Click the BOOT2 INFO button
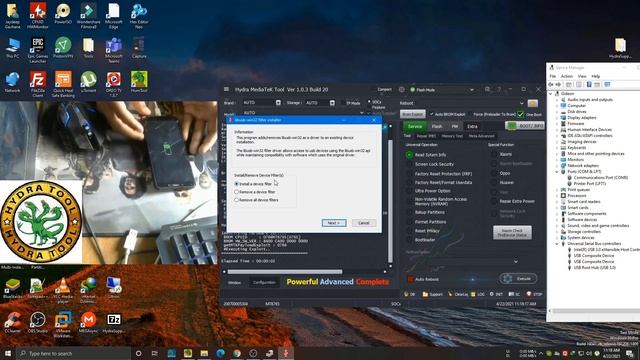This screenshot has width=640, height=360. [x=525, y=126]
